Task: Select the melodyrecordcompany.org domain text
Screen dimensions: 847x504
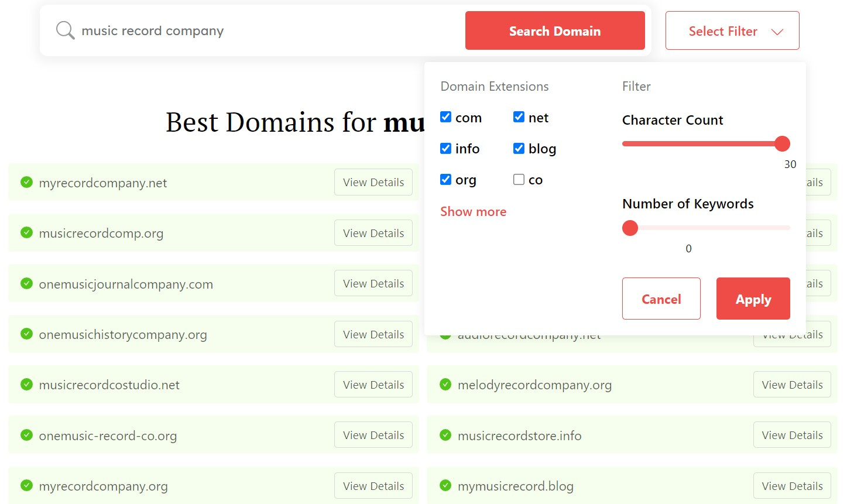Action: click(x=534, y=385)
